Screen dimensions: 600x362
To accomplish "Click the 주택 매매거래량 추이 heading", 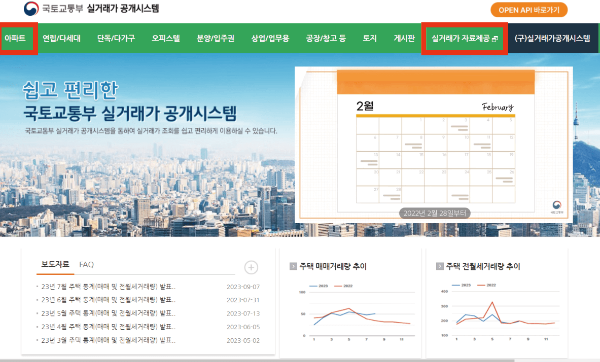I will [x=333, y=266].
